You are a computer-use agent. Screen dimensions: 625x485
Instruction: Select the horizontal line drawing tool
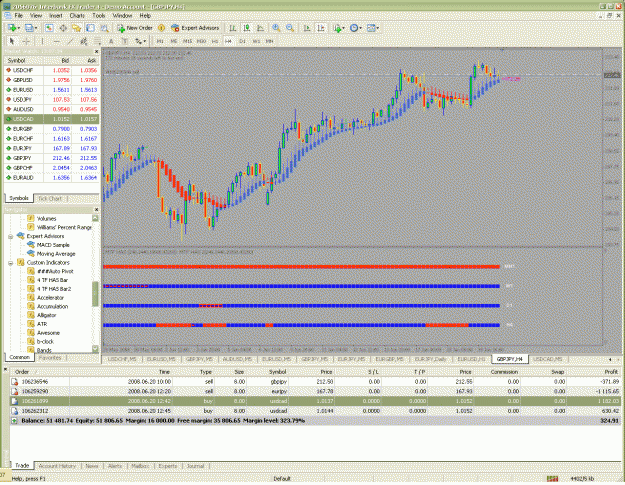[57, 41]
